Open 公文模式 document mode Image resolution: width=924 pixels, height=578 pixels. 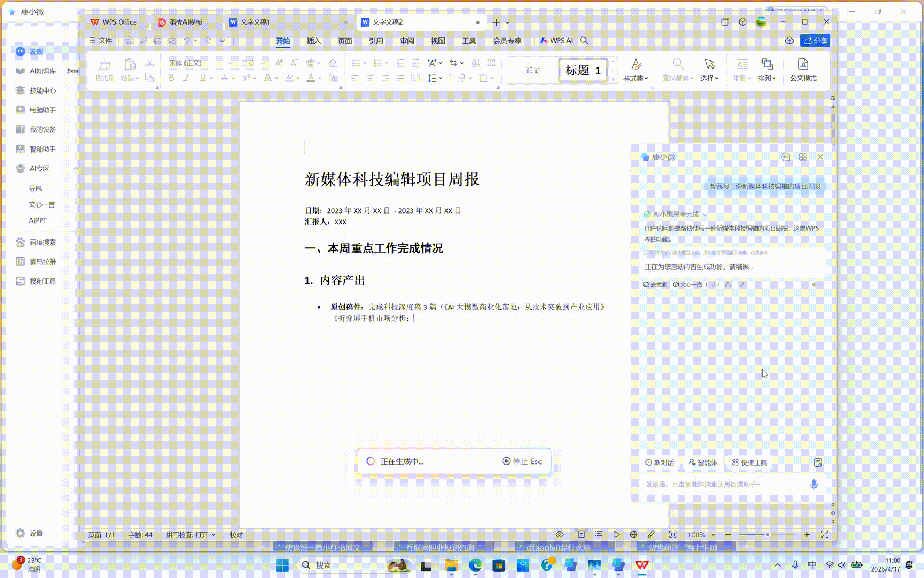pyautogui.click(x=803, y=70)
